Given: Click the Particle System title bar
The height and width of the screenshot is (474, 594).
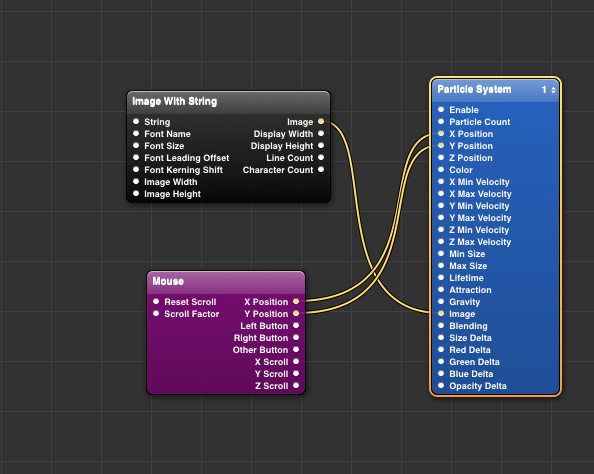Looking at the screenshot, I should coord(496,90).
